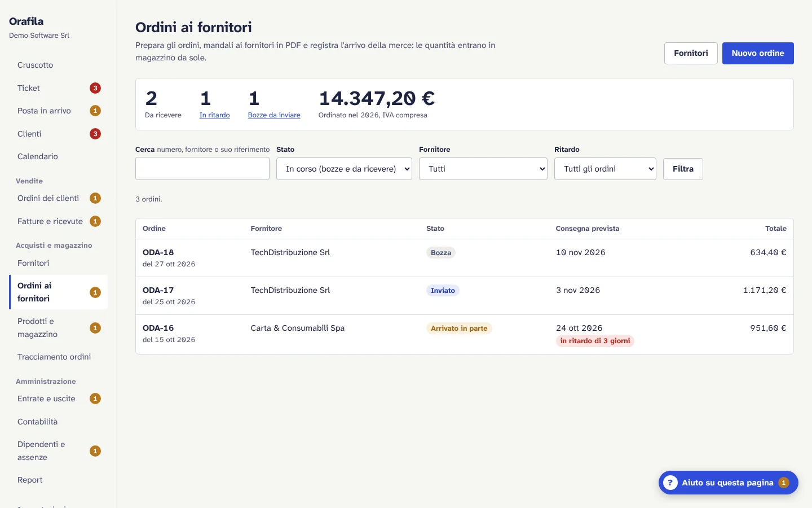Click the question mark help icon

(x=670, y=483)
